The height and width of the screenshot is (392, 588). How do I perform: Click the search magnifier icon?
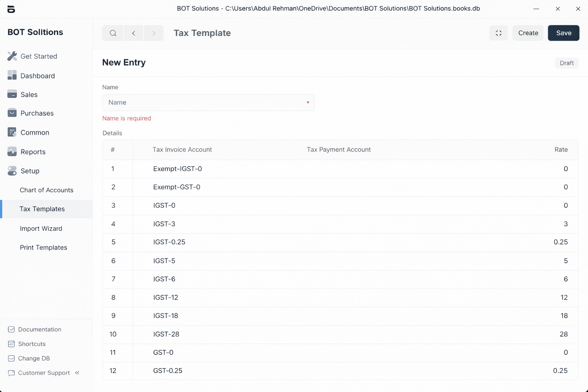(x=113, y=33)
